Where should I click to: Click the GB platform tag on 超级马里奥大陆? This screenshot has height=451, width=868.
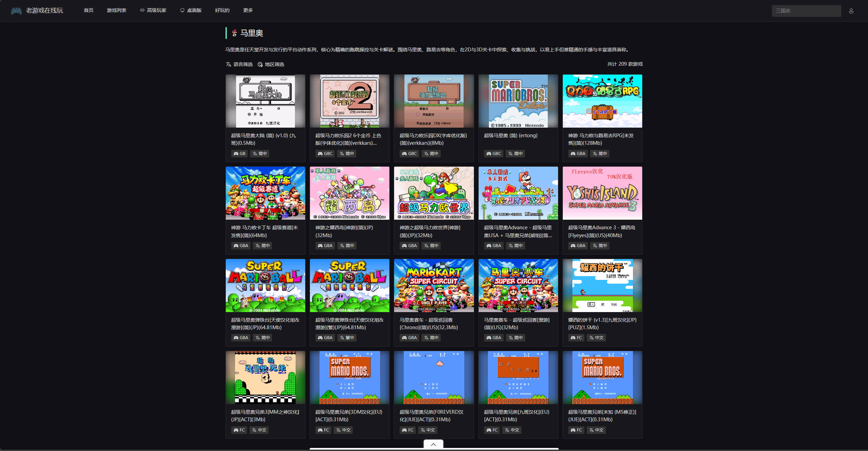pyautogui.click(x=239, y=154)
